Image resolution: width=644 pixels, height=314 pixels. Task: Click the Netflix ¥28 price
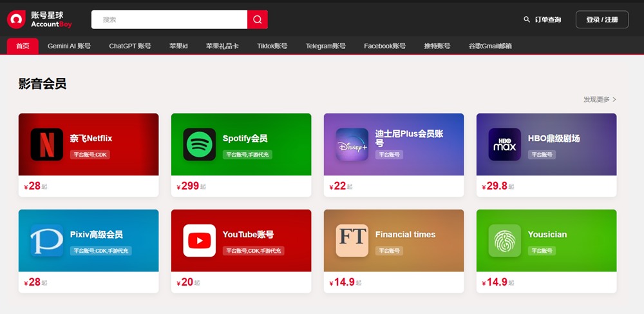(x=32, y=186)
